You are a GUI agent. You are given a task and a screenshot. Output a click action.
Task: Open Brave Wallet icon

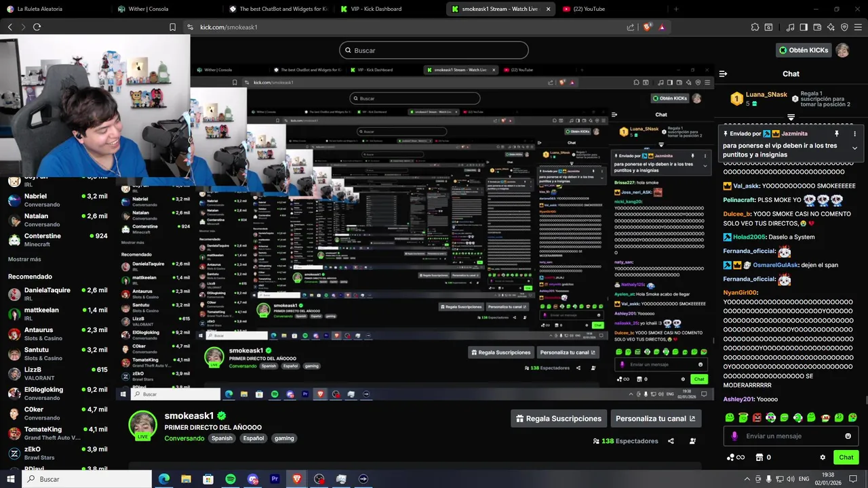point(817,27)
